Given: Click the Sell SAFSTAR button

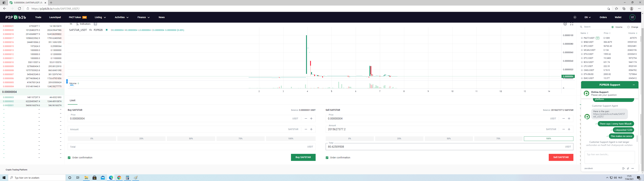Looking at the screenshot, I should coord(561,158).
